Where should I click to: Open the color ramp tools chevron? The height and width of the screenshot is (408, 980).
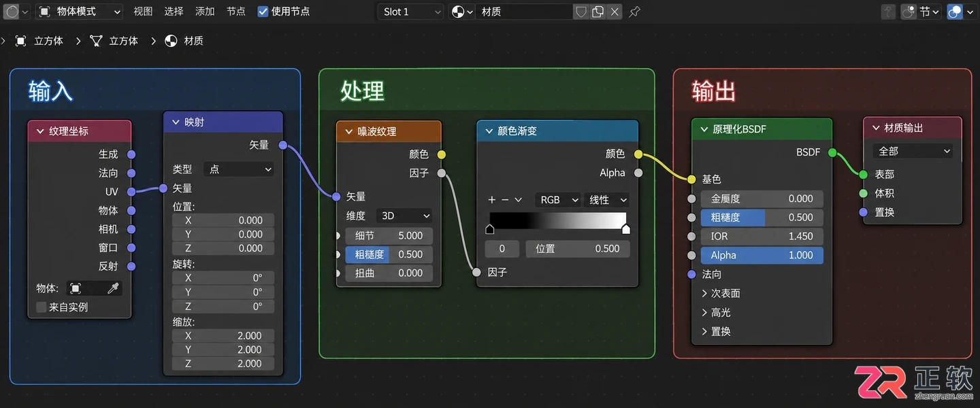coord(519,200)
